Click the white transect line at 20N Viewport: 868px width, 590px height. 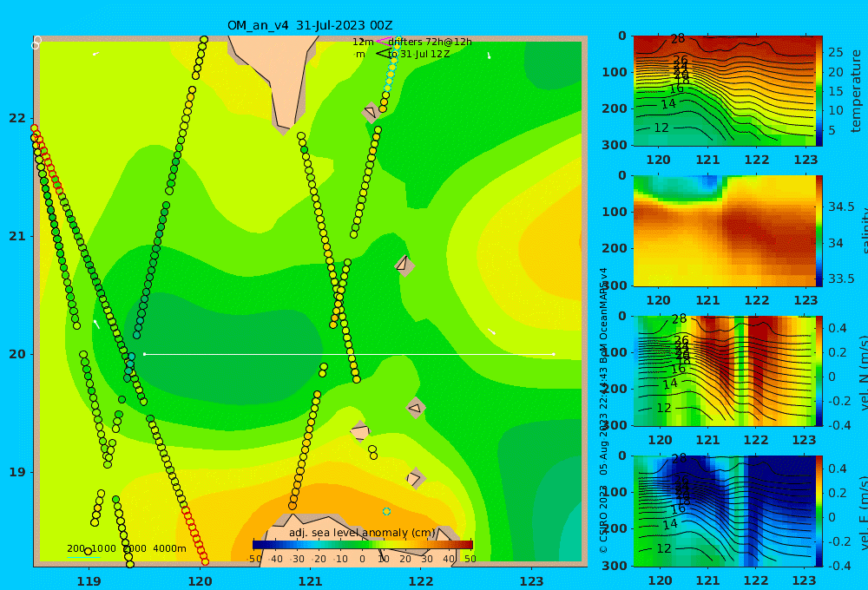(x=349, y=354)
